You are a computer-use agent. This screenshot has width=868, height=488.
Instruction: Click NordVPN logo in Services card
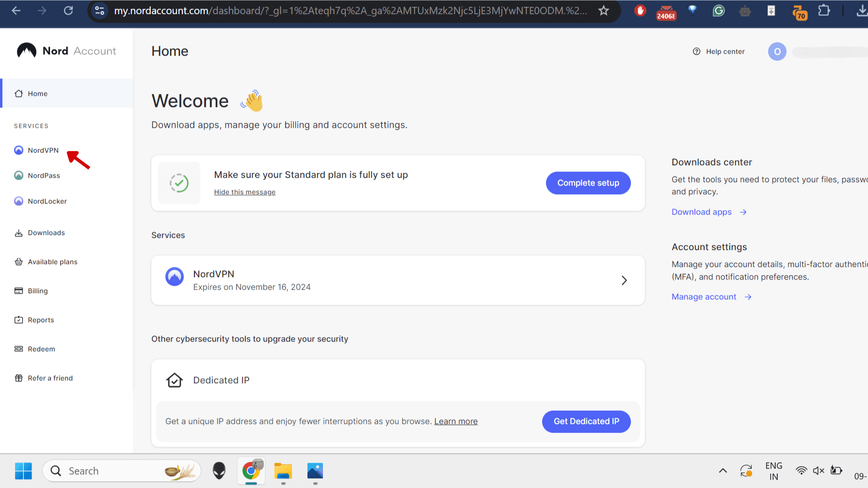[x=175, y=277]
